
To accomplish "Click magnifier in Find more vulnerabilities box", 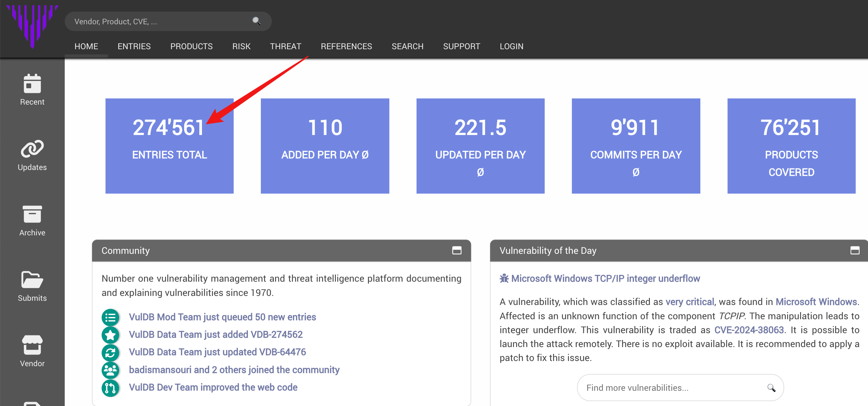I will pyautogui.click(x=771, y=388).
